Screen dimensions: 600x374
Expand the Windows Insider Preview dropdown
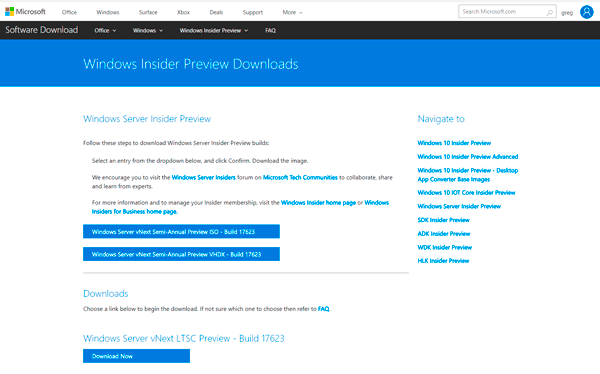[214, 31]
